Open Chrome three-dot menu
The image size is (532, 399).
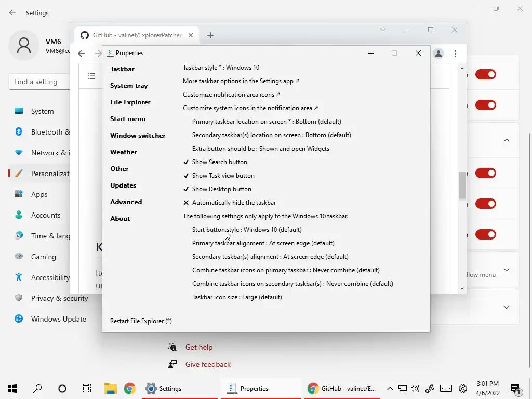(455, 54)
